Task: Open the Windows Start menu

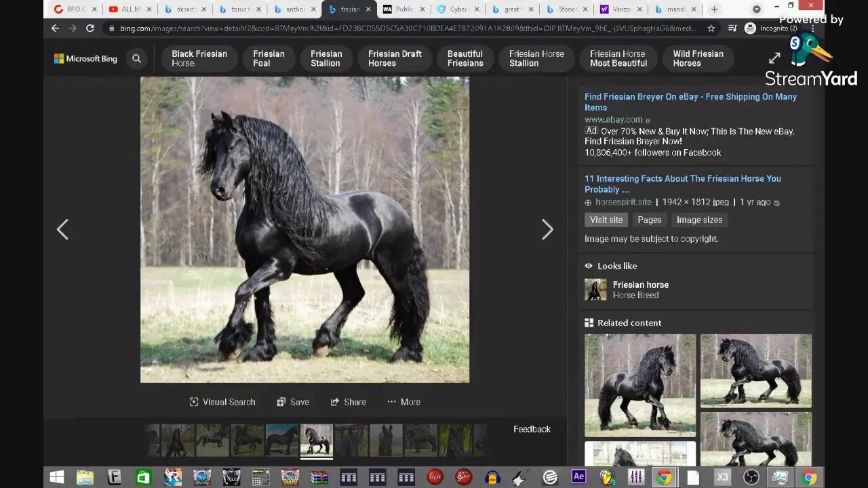Action: [57, 477]
